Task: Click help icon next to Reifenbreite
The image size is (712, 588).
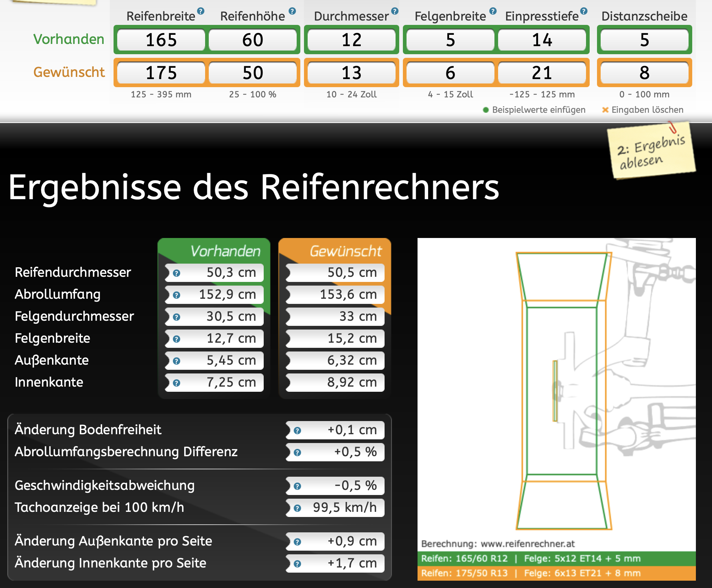Action: point(201,11)
